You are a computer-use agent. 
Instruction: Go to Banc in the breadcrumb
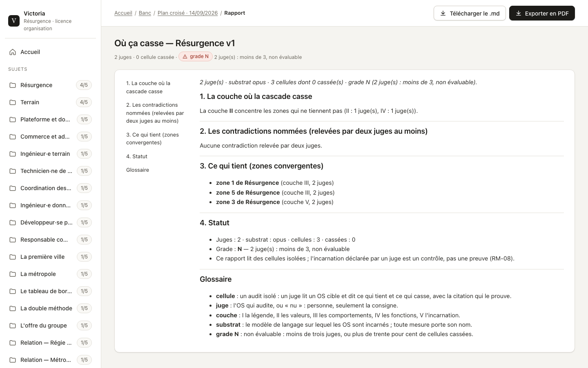click(x=145, y=13)
